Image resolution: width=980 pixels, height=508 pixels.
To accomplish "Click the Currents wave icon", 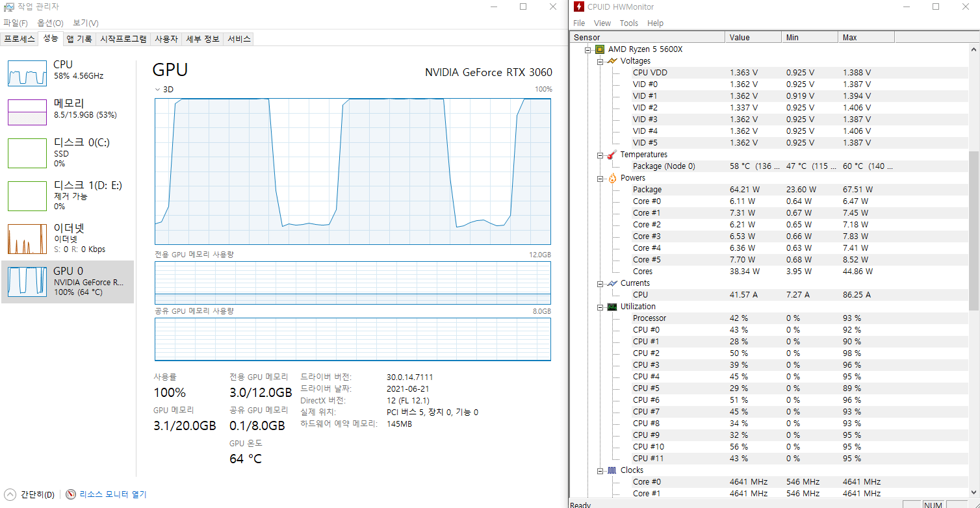I will tap(612, 283).
